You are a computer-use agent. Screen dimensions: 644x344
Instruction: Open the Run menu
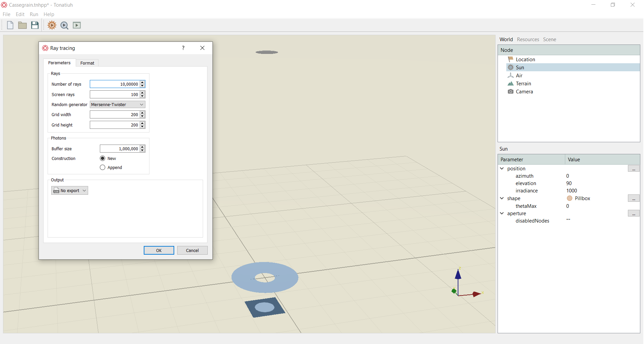click(x=34, y=14)
